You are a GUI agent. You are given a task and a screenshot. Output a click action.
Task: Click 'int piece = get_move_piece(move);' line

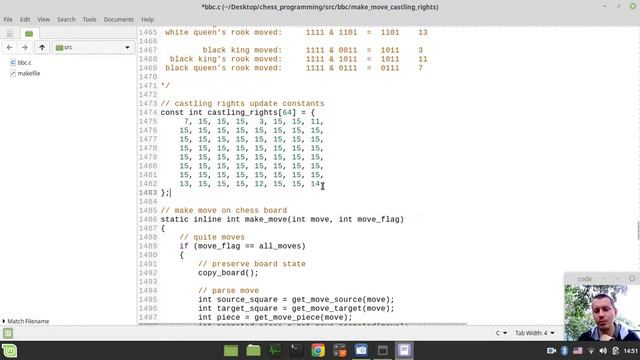[275, 318]
